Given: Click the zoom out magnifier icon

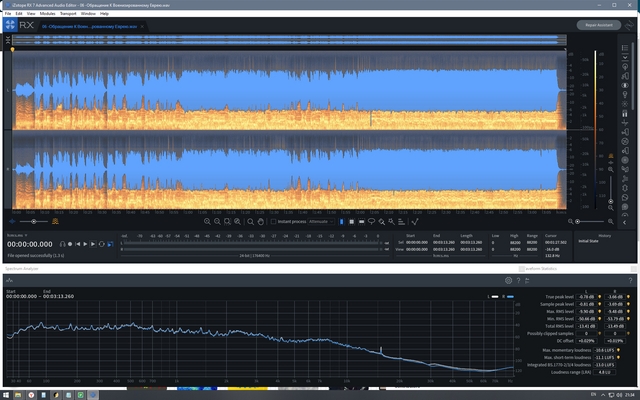Looking at the screenshot, I should click(219, 221).
